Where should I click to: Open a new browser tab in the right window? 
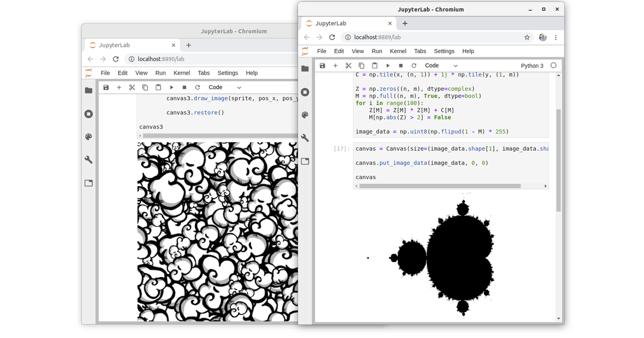point(405,24)
